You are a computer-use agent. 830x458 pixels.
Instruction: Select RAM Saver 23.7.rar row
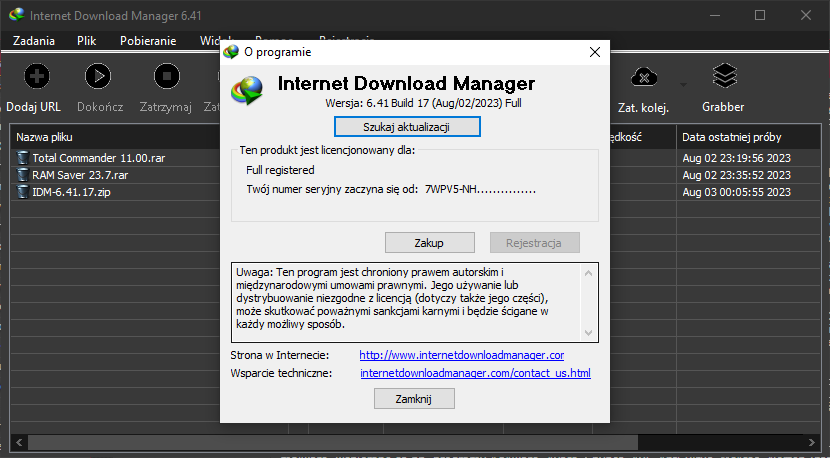coord(115,175)
